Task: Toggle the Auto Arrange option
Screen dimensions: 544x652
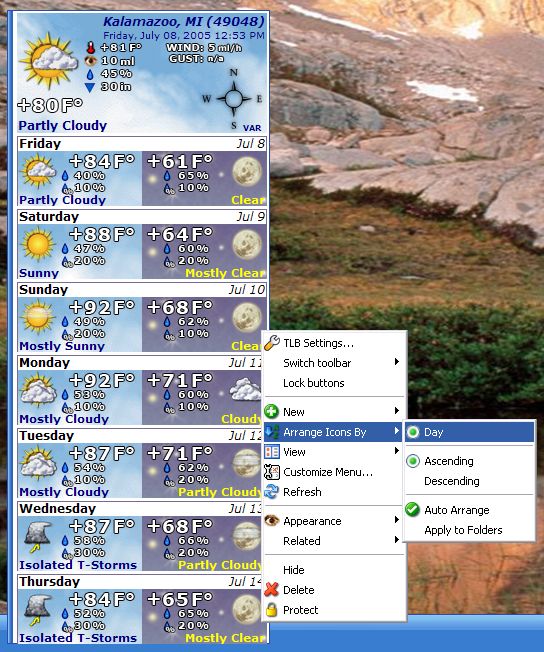Action: click(470, 510)
